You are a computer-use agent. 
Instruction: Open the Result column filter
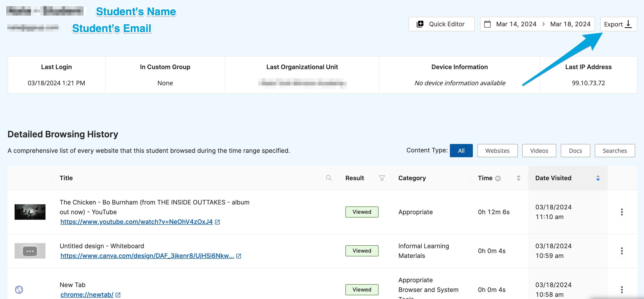[x=382, y=178]
